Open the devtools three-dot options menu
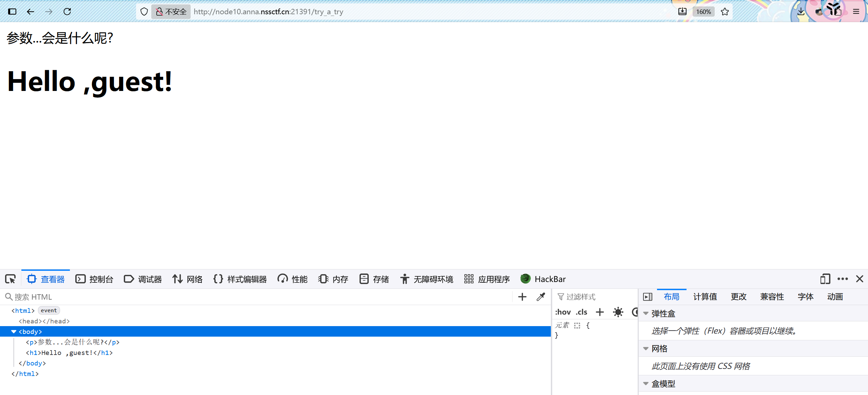Image resolution: width=868 pixels, height=395 pixels. click(843, 279)
